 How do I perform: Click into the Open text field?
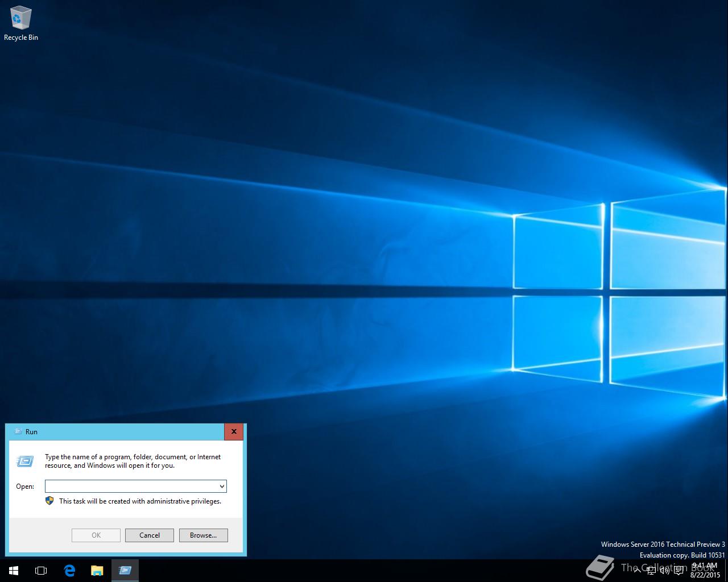(131, 486)
